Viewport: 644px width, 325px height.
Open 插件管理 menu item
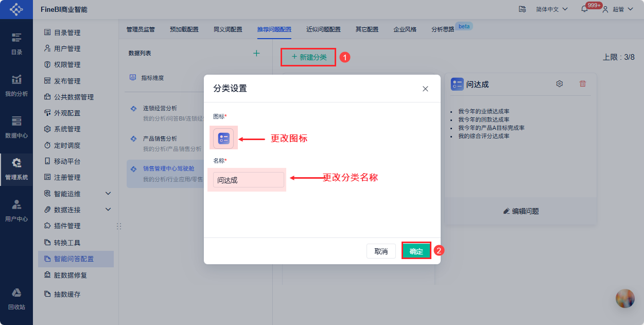point(76,226)
